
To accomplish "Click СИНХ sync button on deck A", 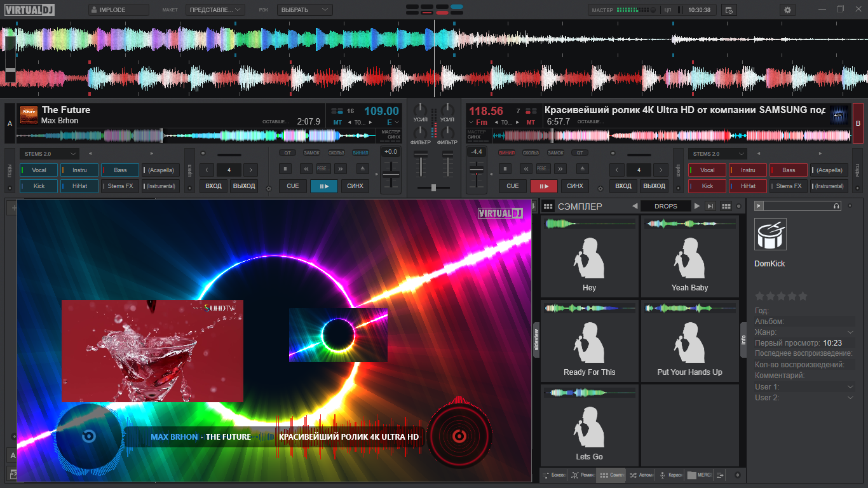I will [x=356, y=186].
